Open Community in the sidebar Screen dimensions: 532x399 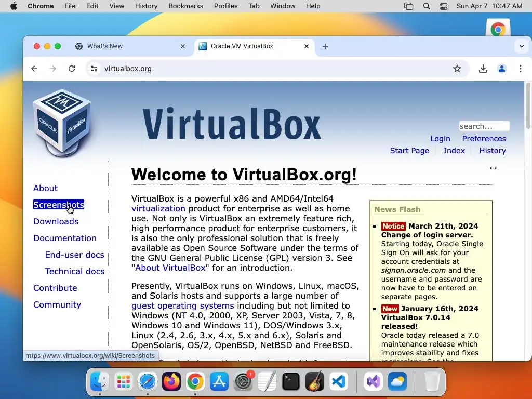pos(57,304)
